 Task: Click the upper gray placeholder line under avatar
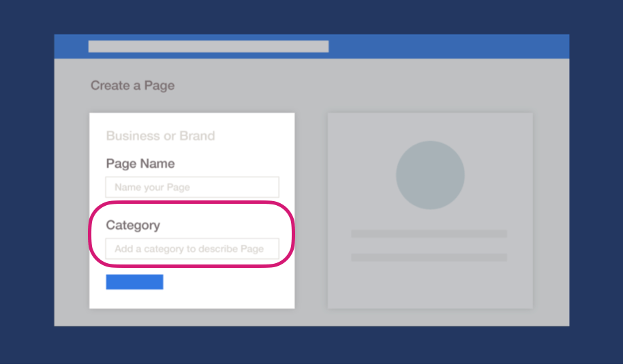(429, 234)
